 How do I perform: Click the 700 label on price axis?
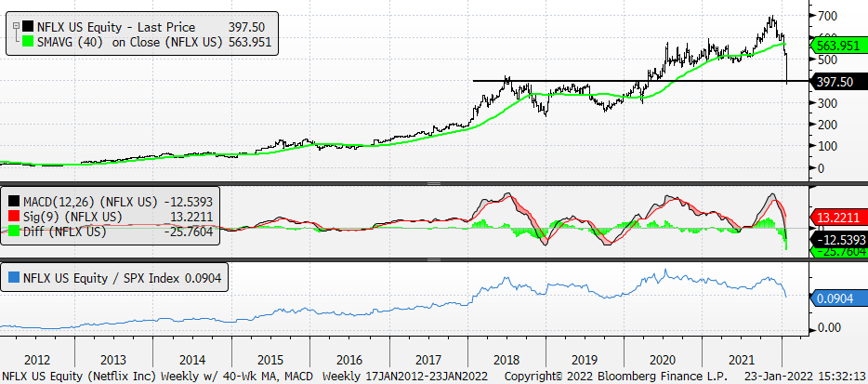pos(829,16)
